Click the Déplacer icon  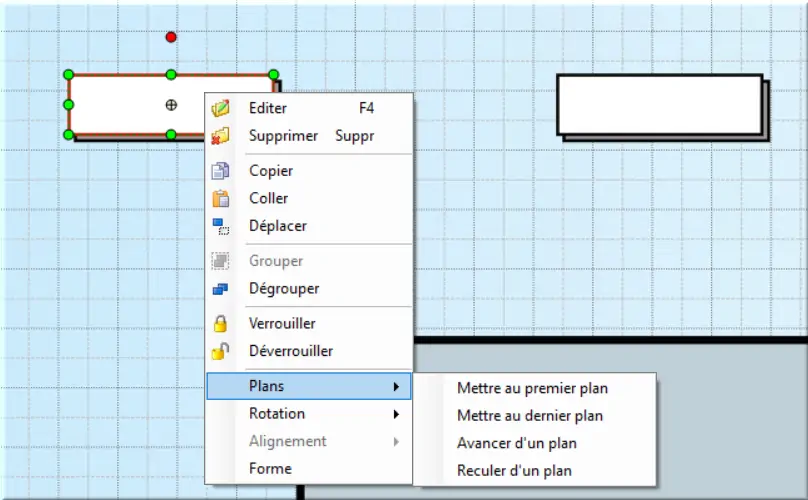tap(221, 226)
